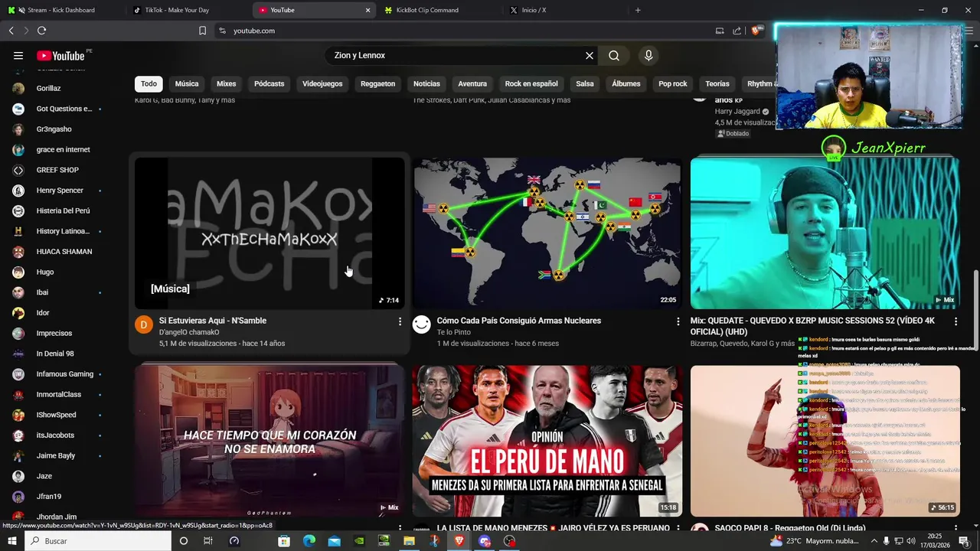The width and height of the screenshot is (980, 551).
Task: Click the share icon in address bar
Action: pos(737,31)
